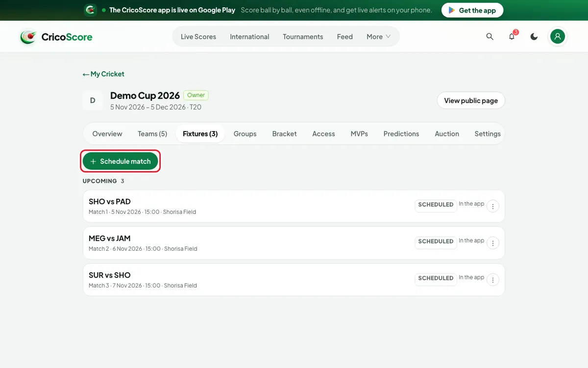Open the SHO vs PAD fixture
Screen dimensions: 588x368
click(x=294, y=206)
